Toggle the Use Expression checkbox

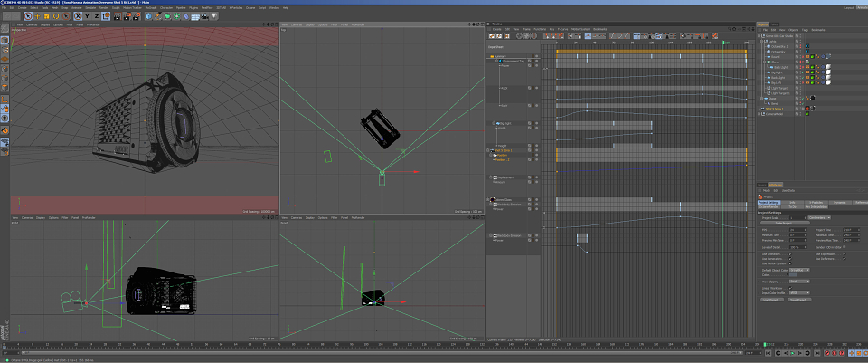844,253
